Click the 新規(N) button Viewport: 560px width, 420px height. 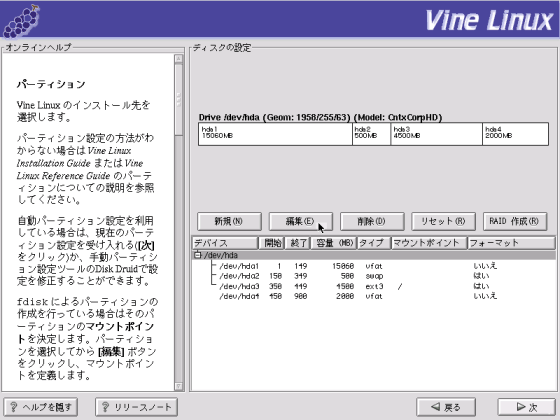[229, 221]
